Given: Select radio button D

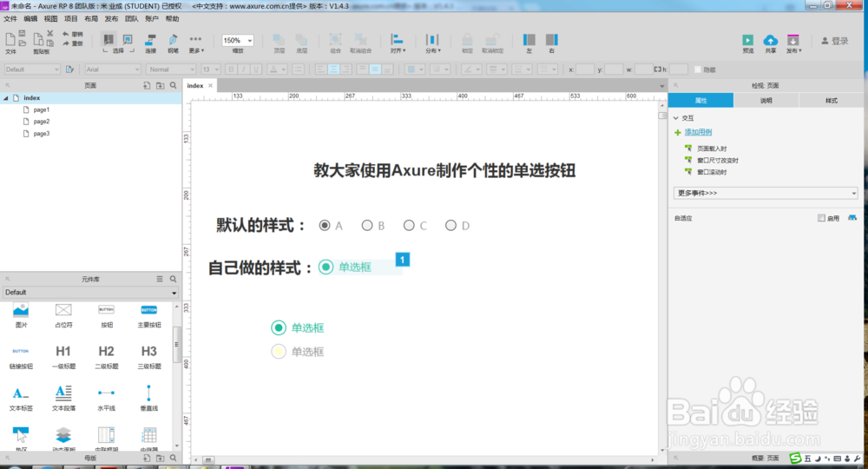Looking at the screenshot, I should [x=450, y=225].
